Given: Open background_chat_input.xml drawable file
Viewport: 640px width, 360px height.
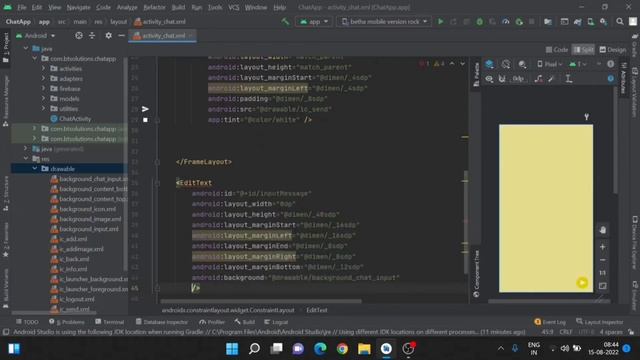Looking at the screenshot, I should coord(89,179).
